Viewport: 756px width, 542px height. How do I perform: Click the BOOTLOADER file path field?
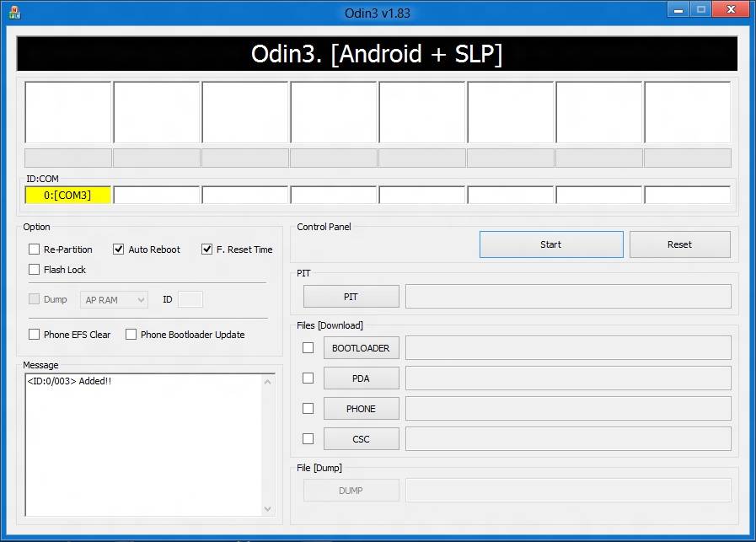[568, 347]
